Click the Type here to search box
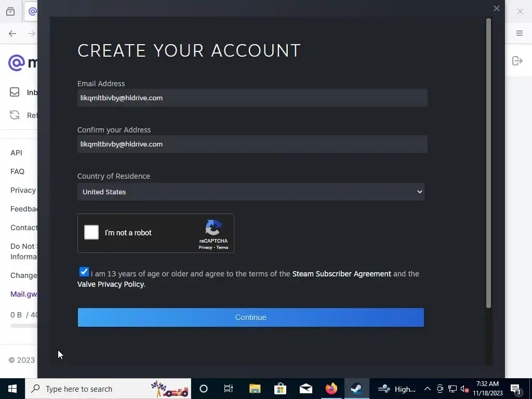The height and width of the screenshot is (399, 532). 108,389
